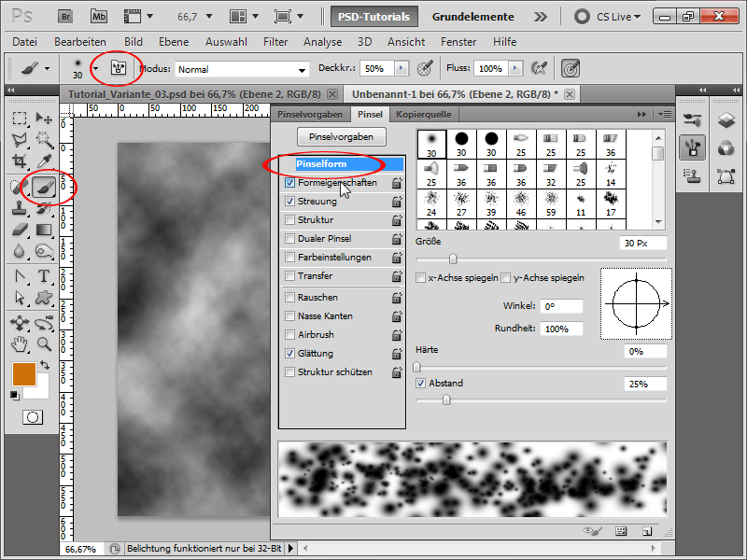Enable airbrush mode in options bar
Image resolution: width=747 pixels, height=560 pixels.
(x=539, y=68)
